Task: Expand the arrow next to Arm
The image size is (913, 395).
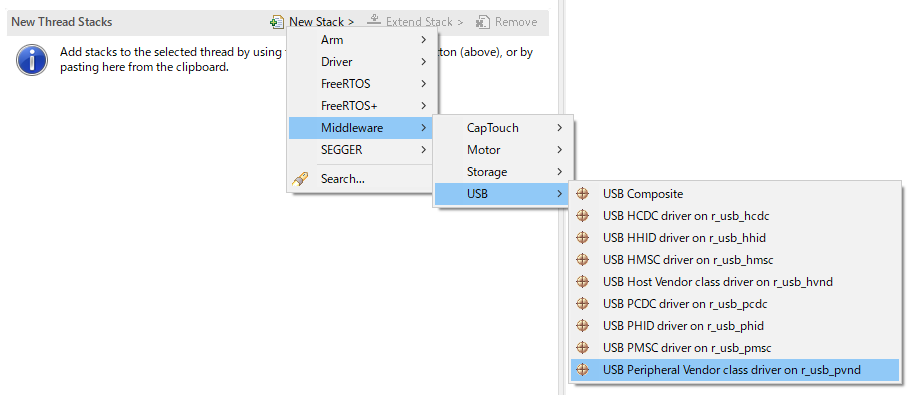Action: (x=423, y=40)
